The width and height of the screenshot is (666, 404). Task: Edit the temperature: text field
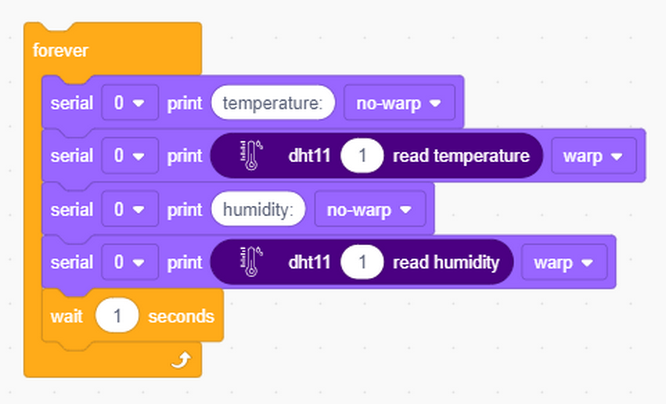[x=273, y=103]
